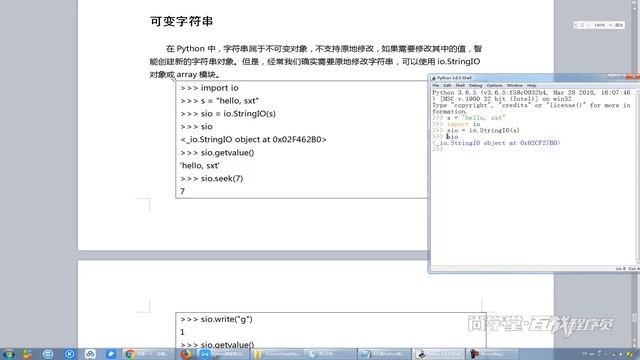This screenshot has height=360, width=640.
Task: Open the Options menu in Python Shell
Action: (494, 86)
